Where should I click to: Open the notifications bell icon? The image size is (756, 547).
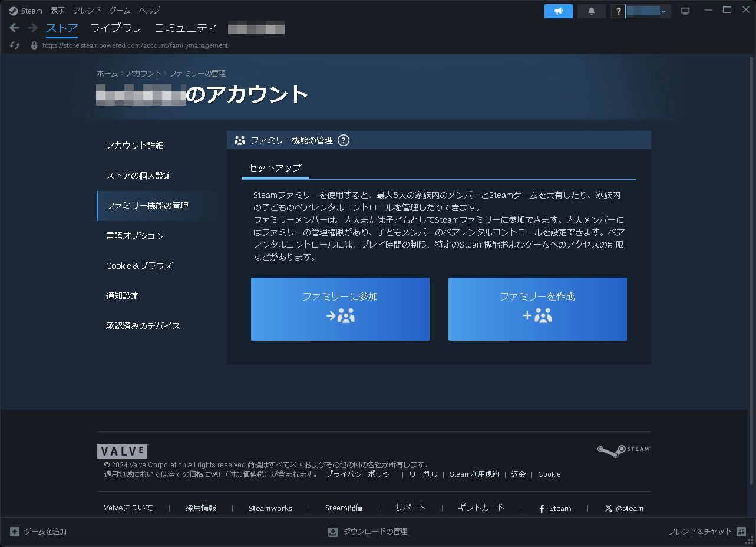coord(591,11)
